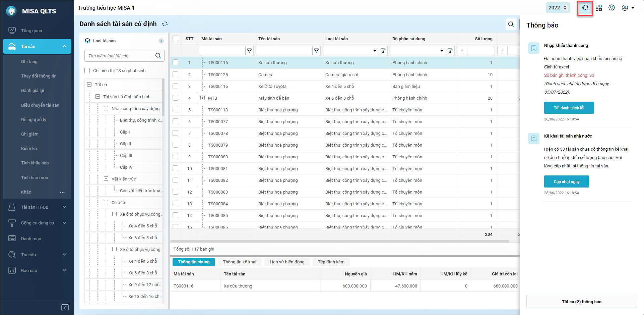644x315 pixels.
Task: Open the Lịch sử biến động tab
Action: coord(287,262)
